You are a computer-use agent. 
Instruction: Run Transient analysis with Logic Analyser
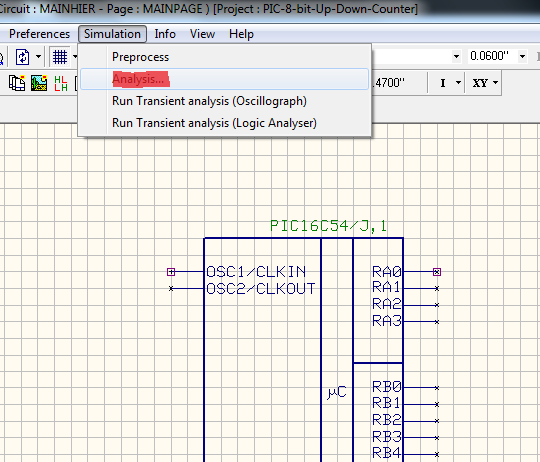(x=224, y=123)
